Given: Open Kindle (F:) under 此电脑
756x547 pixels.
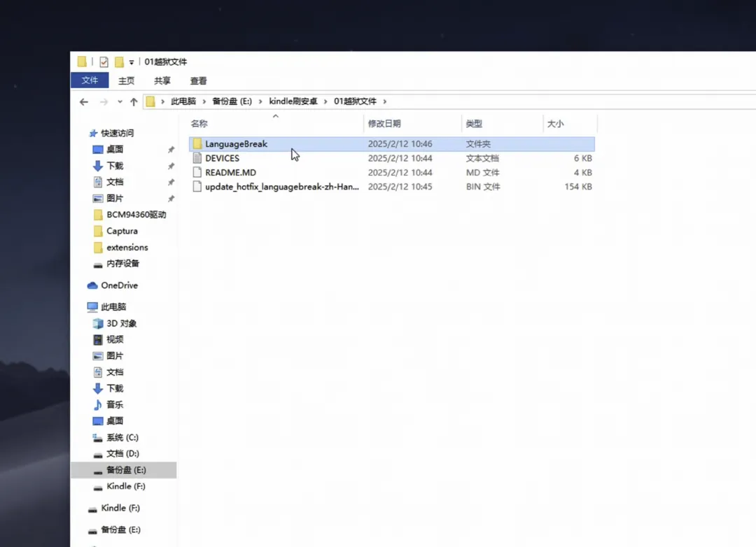Looking at the screenshot, I should coord(126,486).
